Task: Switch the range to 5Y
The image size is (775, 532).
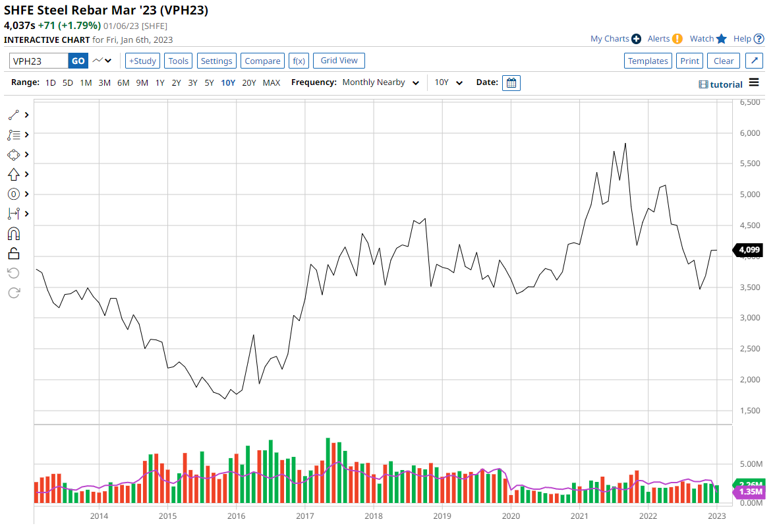Action: pos(209,83)
